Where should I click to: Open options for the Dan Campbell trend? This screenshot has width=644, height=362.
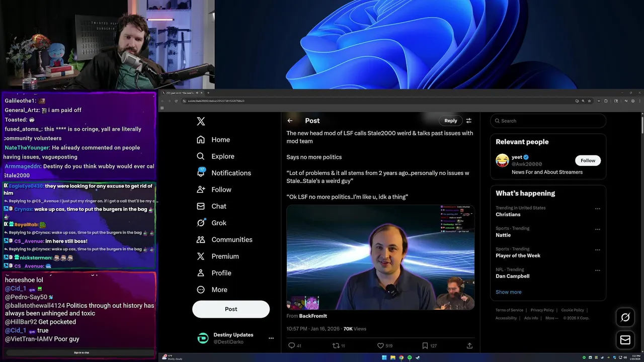598,270
